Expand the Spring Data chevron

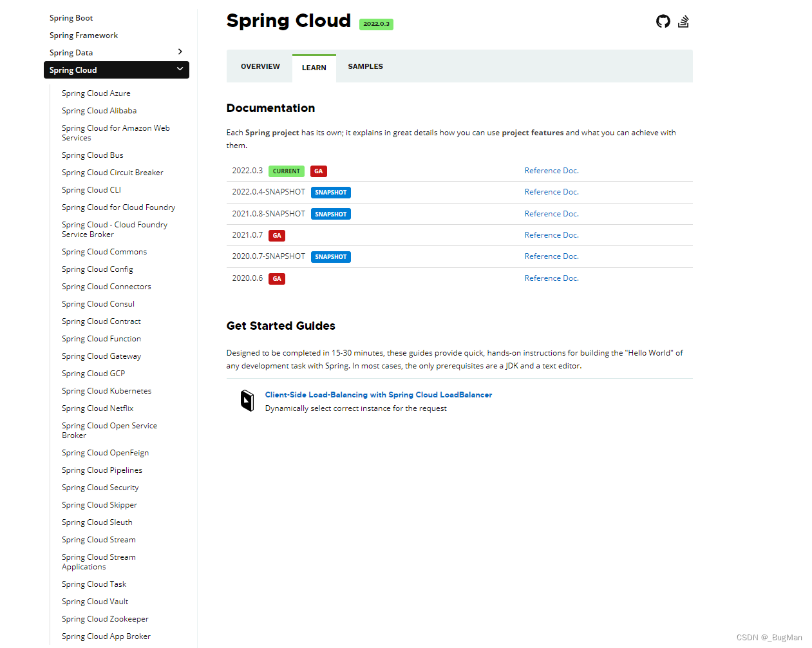pyautogui.click(x=180, y=52)
